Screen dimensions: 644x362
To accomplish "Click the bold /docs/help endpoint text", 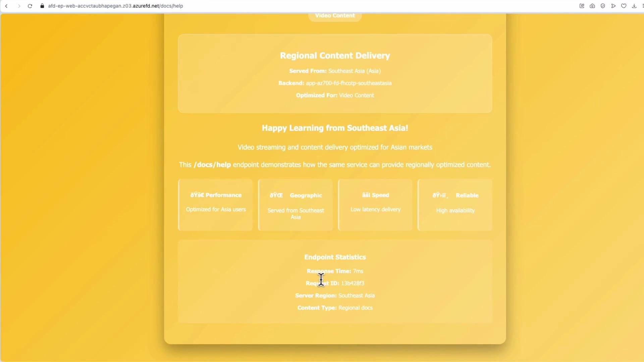I will click(x=212, y=165).
